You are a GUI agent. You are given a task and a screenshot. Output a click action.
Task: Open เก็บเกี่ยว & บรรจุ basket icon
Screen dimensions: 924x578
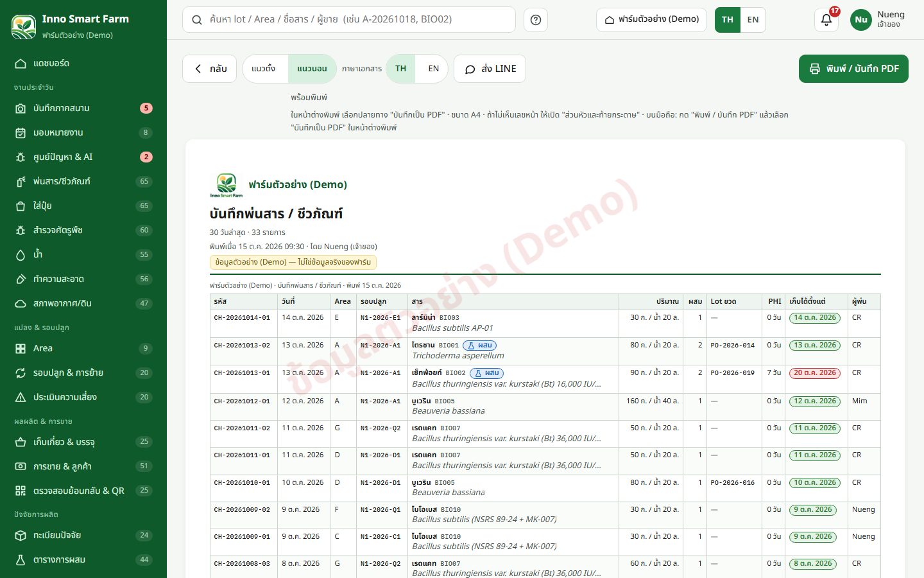(x=21, y=442)
